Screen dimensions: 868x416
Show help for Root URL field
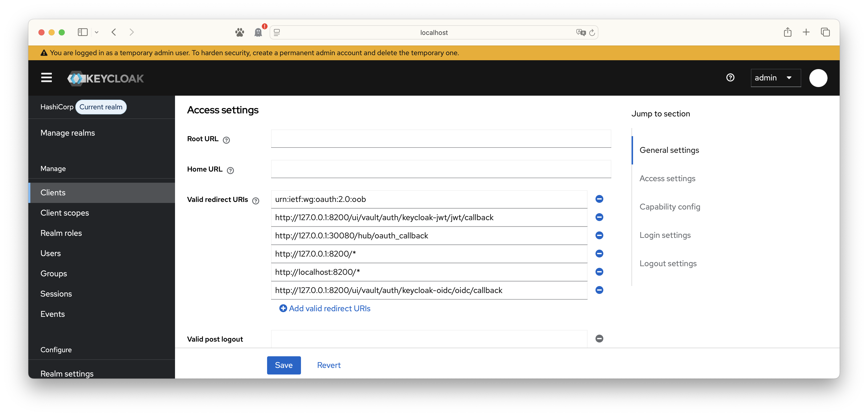(x=226, y=140)
